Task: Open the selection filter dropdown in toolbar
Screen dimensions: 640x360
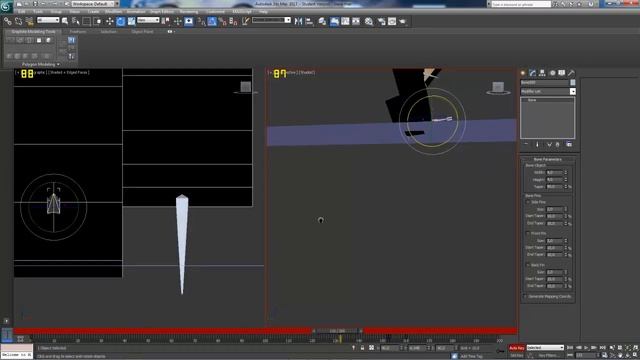Action: coord(48,20)
